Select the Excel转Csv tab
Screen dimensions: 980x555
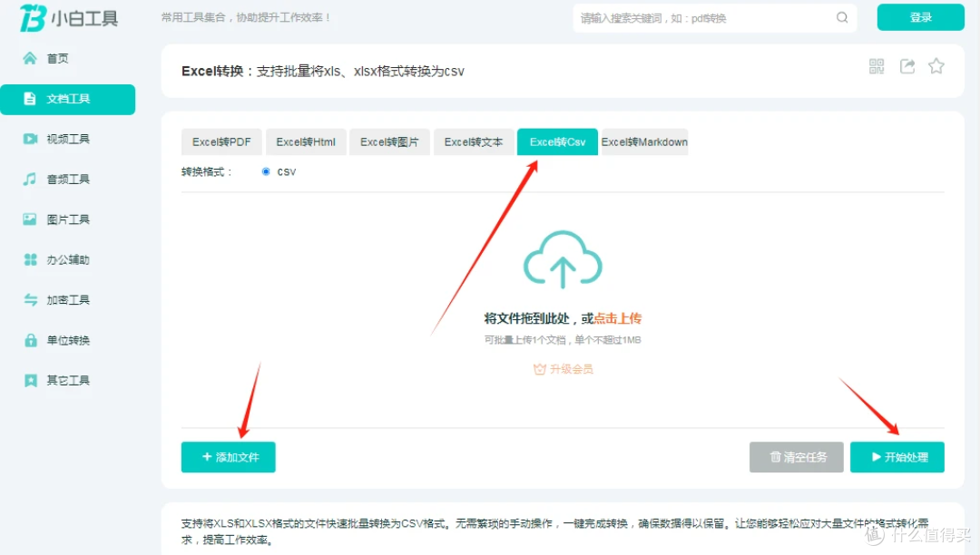coord(557,142)
